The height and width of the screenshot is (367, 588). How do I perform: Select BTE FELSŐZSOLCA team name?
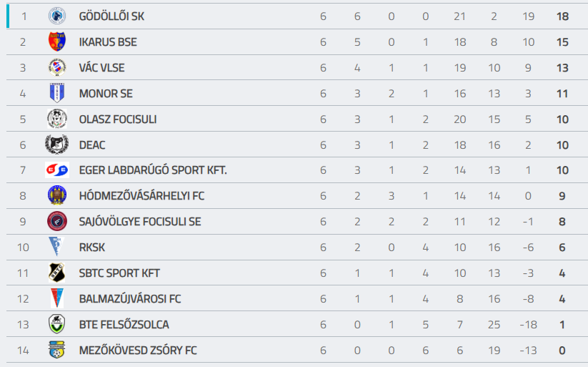click(124, 325)
